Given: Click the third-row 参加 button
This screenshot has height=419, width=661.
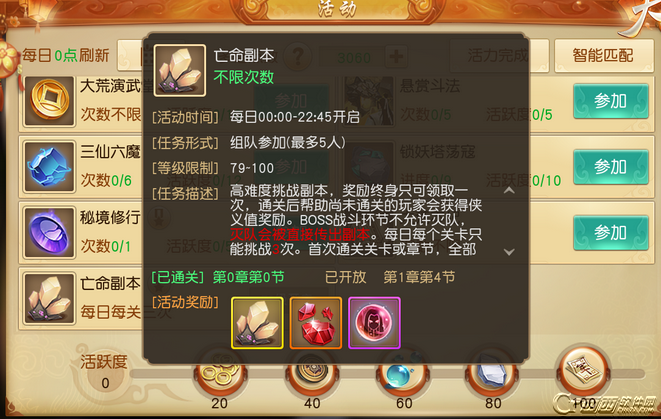Looking at the screenshot, I should point(610,233).
